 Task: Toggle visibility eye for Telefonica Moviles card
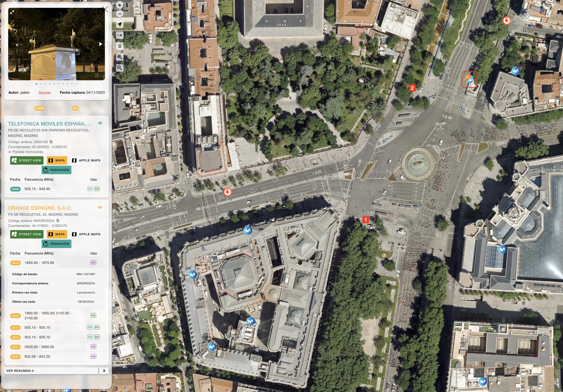pos(100,123)
